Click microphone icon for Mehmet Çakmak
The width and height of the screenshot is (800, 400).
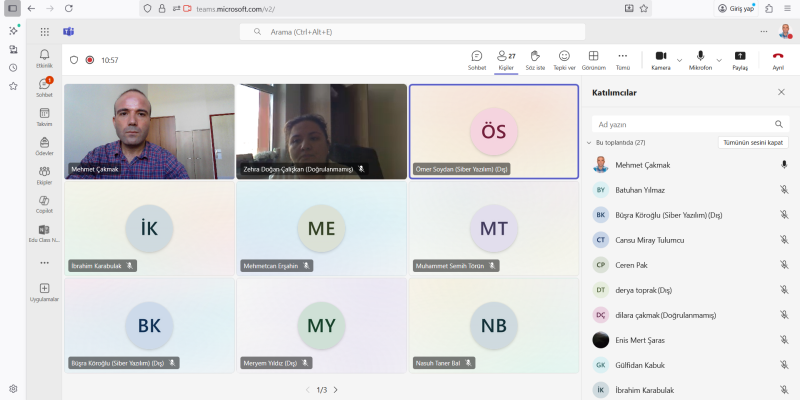[x=784, y=165]
